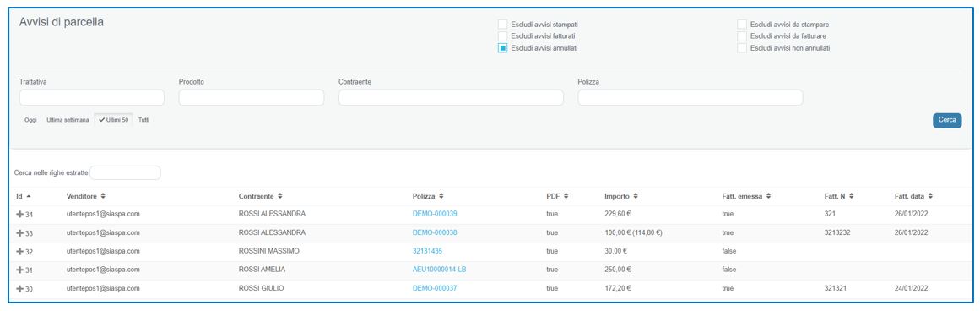
Task: Check Escludi avvisi da fatturare
Action: click(742, 36)
